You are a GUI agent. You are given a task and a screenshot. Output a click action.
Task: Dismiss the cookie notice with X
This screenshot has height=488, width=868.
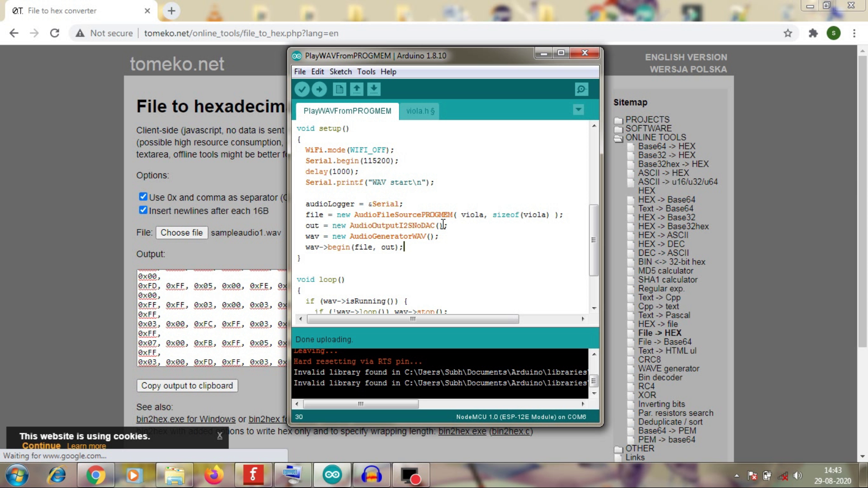pyautogui.click(x=220, y=436)
